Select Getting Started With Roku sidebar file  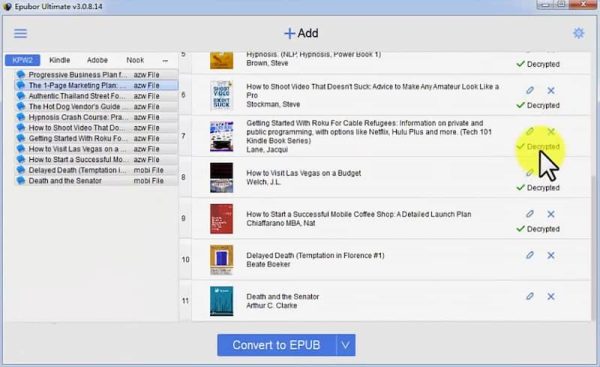pos(96,138)
